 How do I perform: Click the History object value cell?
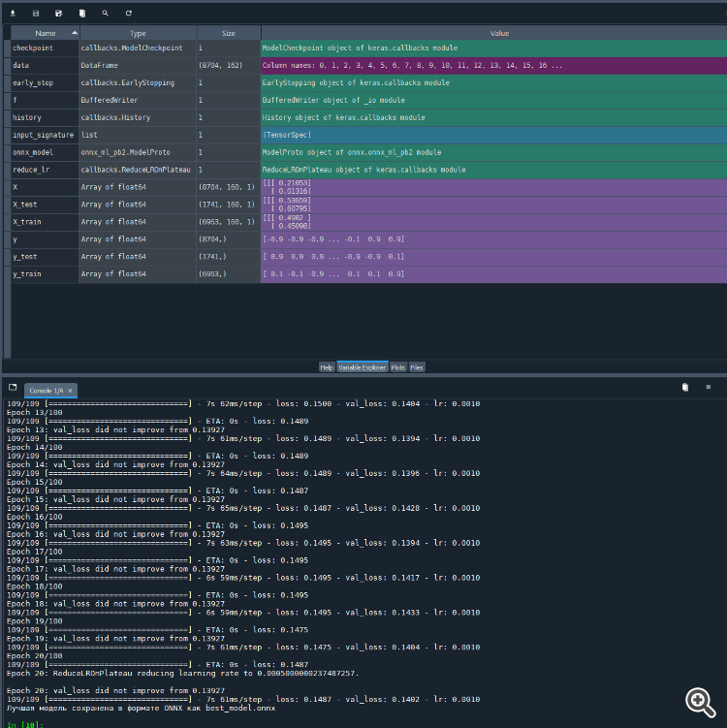494,118
